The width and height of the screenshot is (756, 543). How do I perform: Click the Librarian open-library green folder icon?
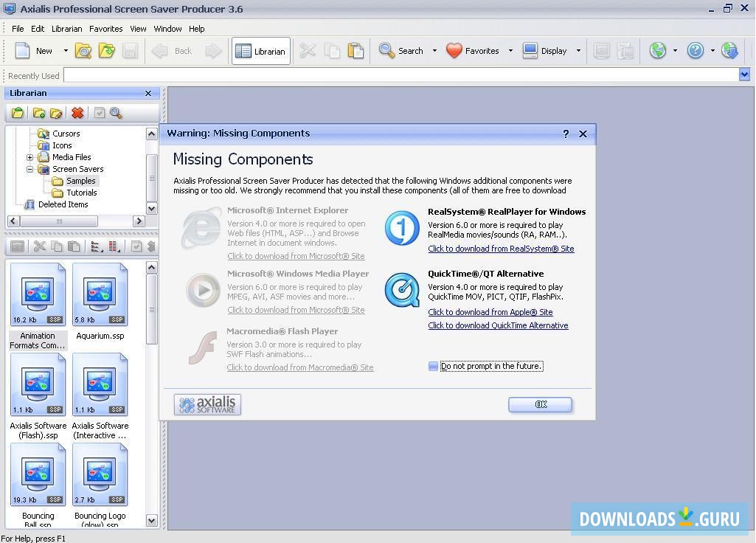click(18, 113)
